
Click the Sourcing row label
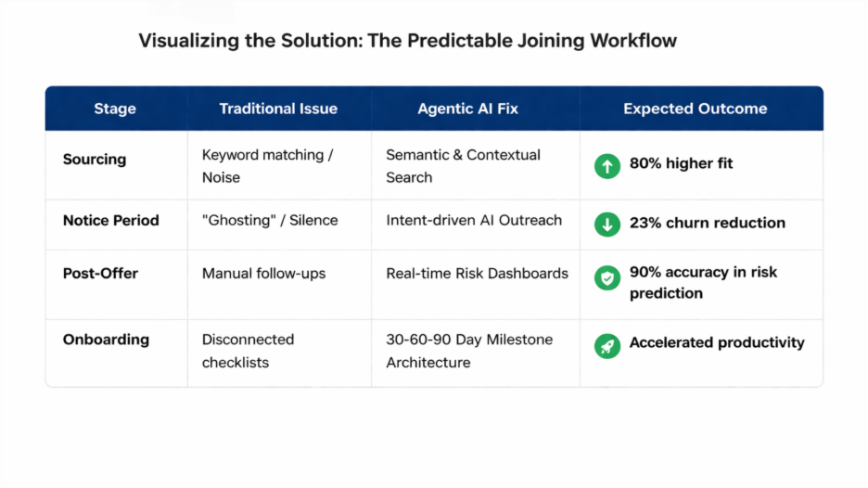pos(95,160)
